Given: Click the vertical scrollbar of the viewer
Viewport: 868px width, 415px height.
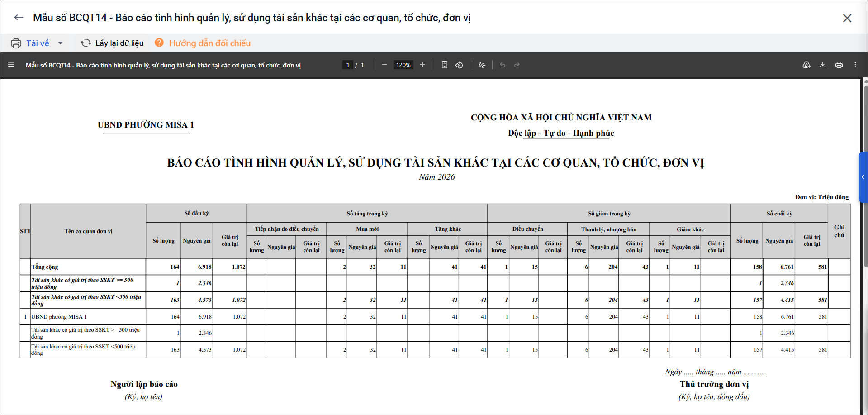Looking at the screenshot, I should point(865,176).
